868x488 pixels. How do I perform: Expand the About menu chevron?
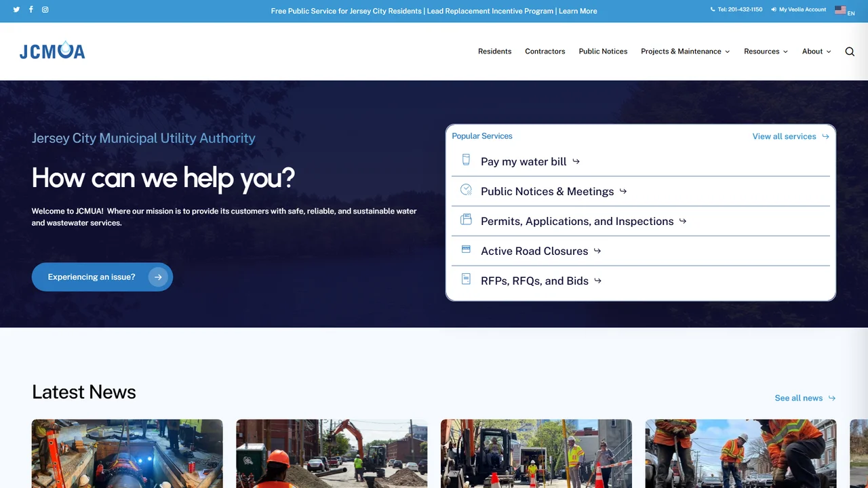tap(829, 52)
